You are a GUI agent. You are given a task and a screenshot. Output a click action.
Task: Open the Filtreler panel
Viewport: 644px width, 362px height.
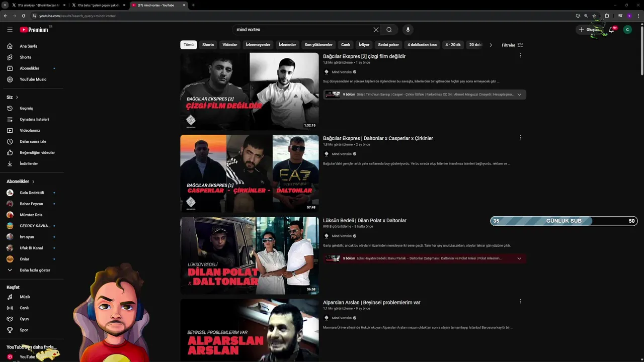pos(512,45)
